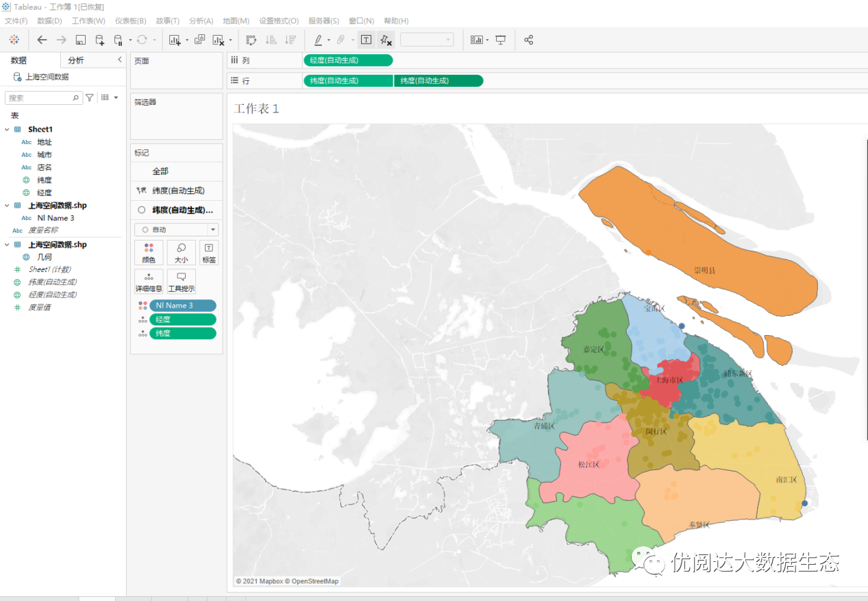
Task: Click the 工作表 1 sheet title
Action: coord(256,108)
